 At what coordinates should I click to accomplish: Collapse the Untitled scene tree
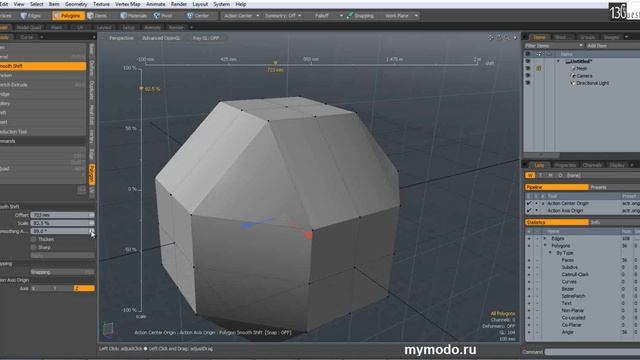click(x=558, y=61)
